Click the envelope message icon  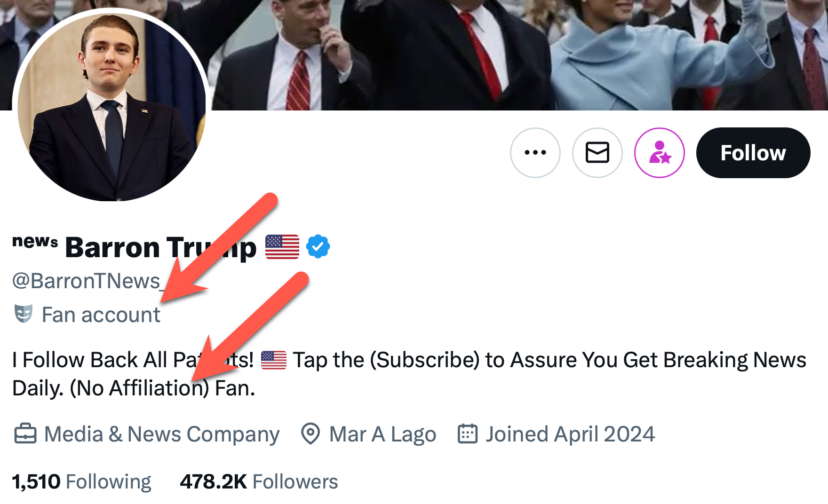597,153
